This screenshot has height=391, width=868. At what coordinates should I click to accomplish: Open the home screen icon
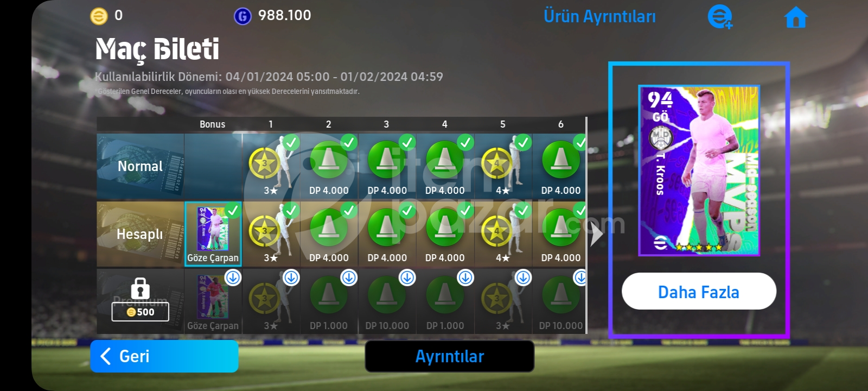point(796,17)
